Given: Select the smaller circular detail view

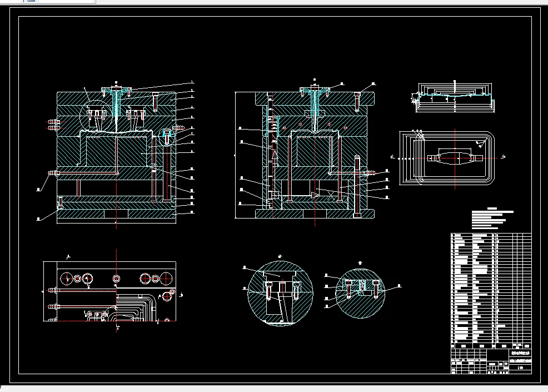Looking at the screenshot, I should click(360, 293).
